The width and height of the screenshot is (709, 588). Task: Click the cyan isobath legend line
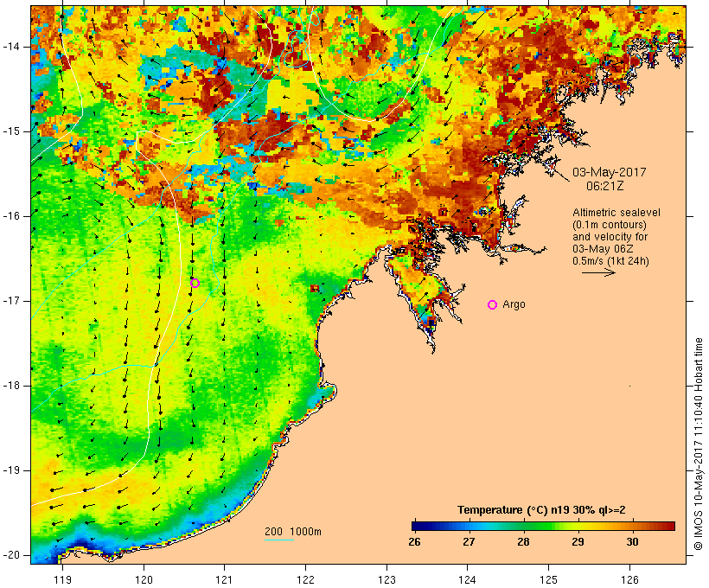click(279, 540)
